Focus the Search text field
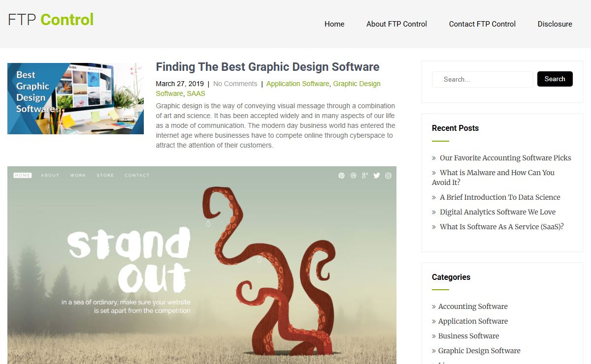This screenshot has width=591, height=364. tap(483, 79)
